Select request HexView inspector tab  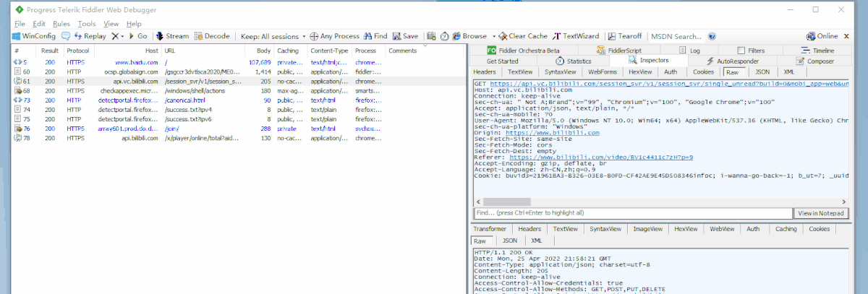640,72
